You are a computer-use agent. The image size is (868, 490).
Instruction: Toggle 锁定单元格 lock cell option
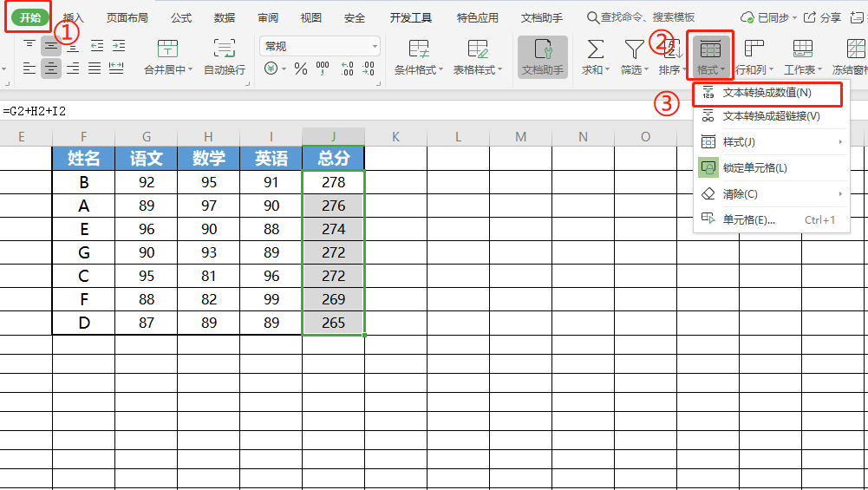[x=754, y=167]
